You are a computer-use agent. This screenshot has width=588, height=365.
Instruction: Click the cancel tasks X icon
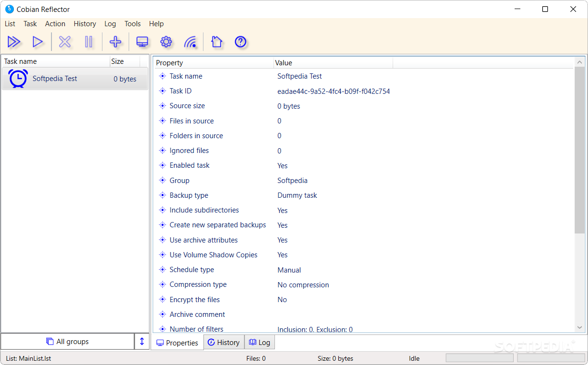click(64, 41)
